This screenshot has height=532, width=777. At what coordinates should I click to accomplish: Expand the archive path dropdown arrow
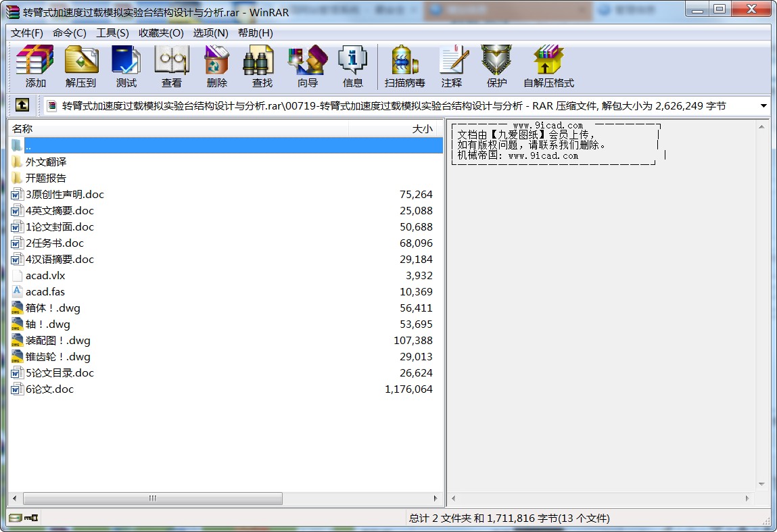[x=763, y=106]
